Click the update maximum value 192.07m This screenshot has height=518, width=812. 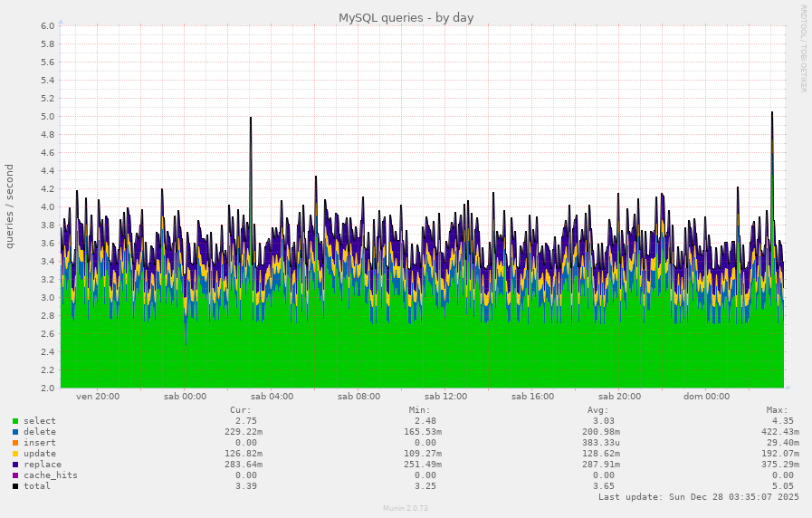tap(780, 454)
